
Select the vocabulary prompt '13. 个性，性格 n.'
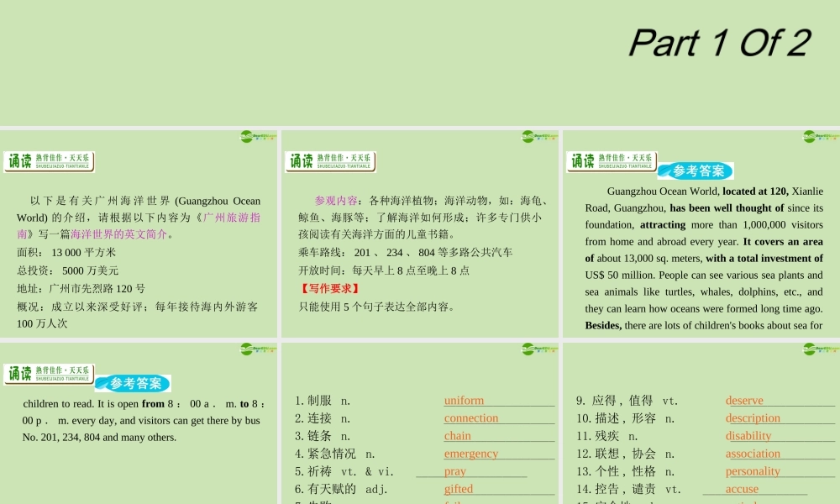tap(625, 471)
